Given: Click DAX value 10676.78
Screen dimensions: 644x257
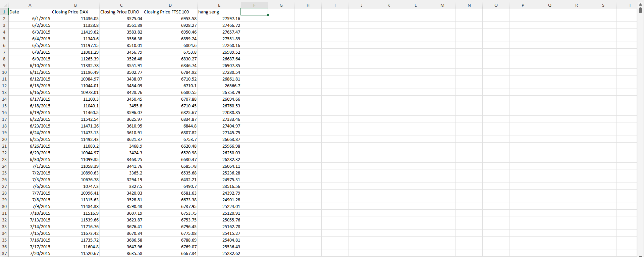Looking at the screenshot, I should click(75, 179).
